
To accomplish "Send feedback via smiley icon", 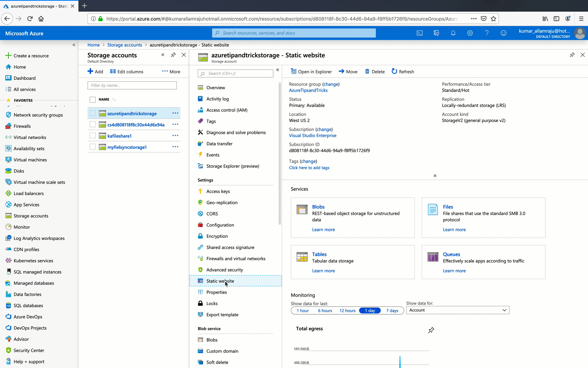I will (503, 33).
